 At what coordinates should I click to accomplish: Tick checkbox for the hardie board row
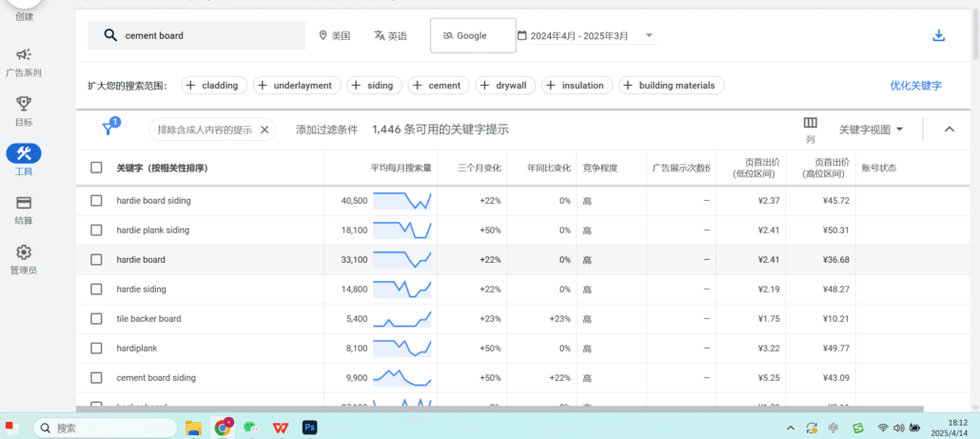click(96, 260)
